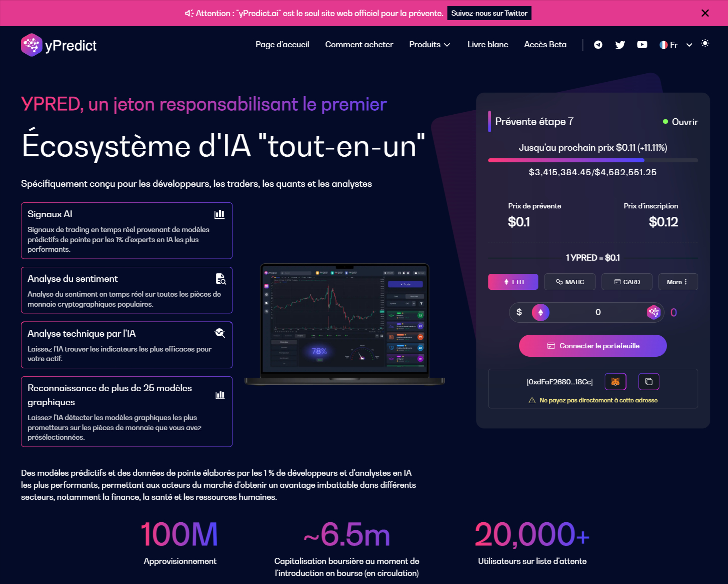728x584 pixels.
Task: Select MATIC payment tab
Action: [570, 282]
